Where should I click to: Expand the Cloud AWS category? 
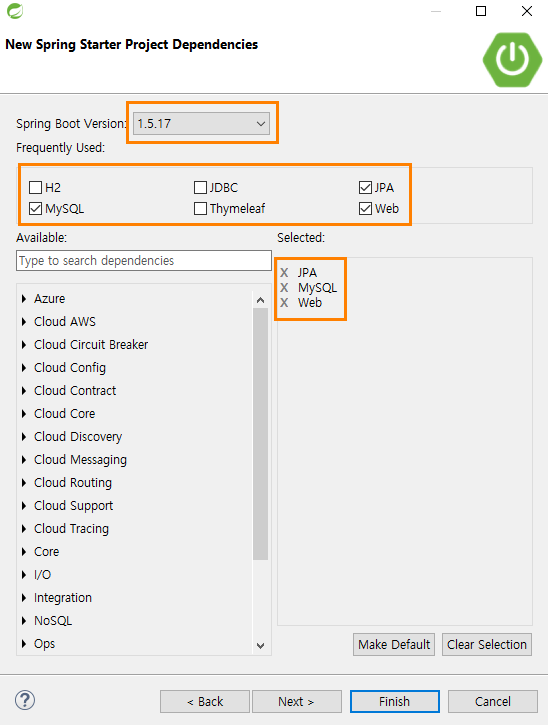24,322
